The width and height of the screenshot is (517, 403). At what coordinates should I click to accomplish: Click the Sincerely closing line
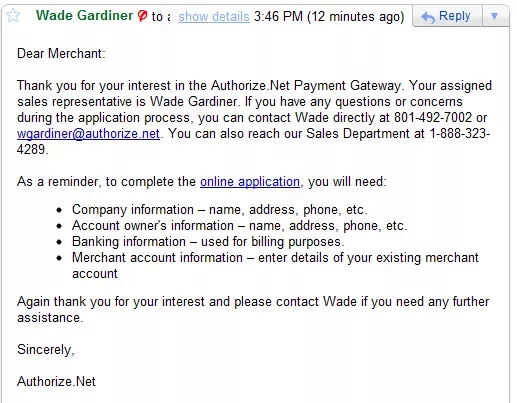pos(46,350)
